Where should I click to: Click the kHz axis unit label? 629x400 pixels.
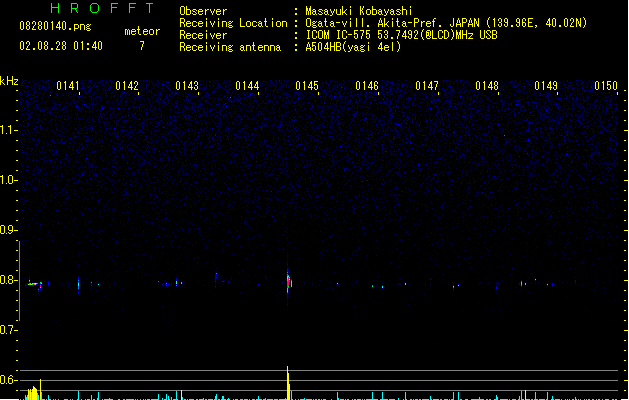(x=9, y=81)
